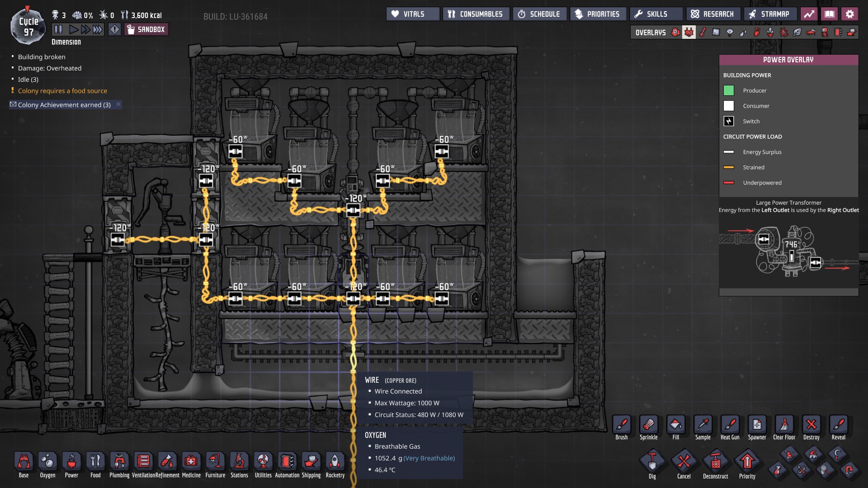The height and width of the screenshot is (488, 868).
Task: Select the Destroy sandbox tool
Action: 811,425
